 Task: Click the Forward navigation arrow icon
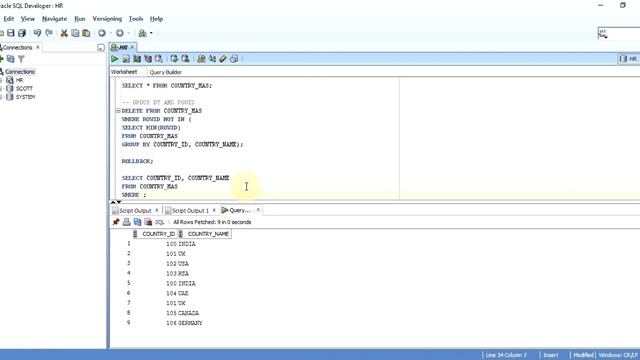pos(120,33)
